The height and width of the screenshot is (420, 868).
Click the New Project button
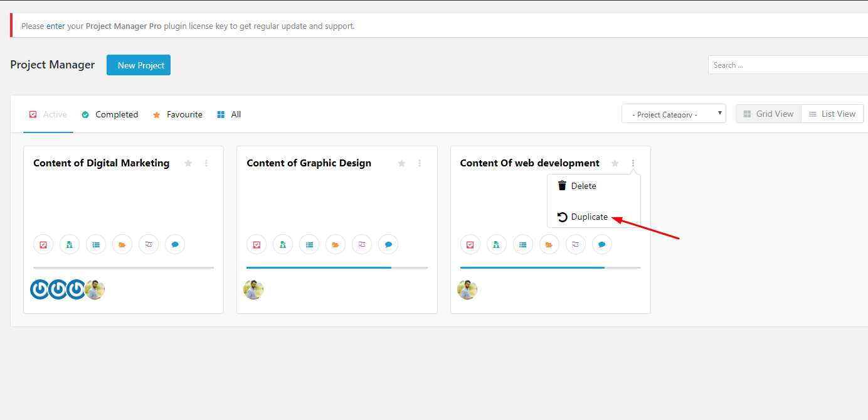click(x=139, y=65)
